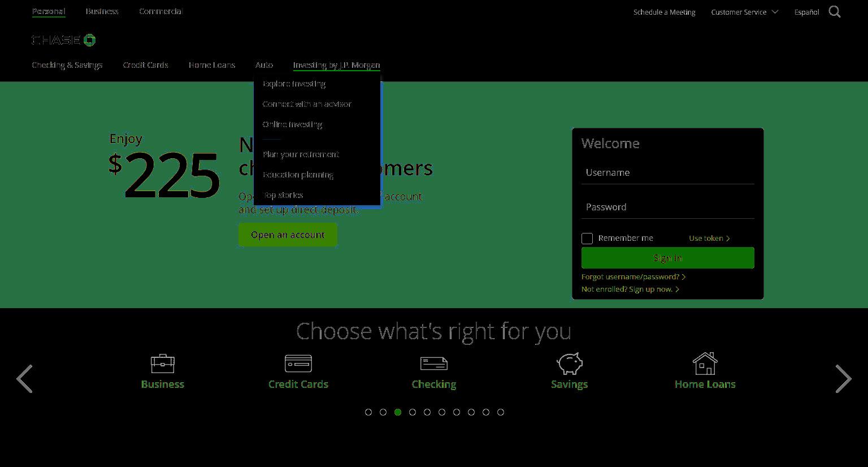868x467 pixels.
Task: Go to previous carousel items arrow
Action: pyautogui.click(x=24, y=379)
